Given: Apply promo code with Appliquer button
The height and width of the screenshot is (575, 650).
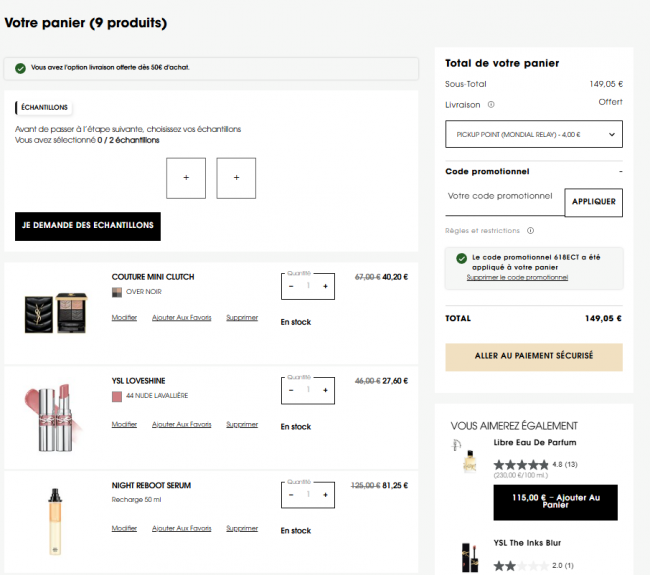Looking at the screenshot, I should point(594,202).
